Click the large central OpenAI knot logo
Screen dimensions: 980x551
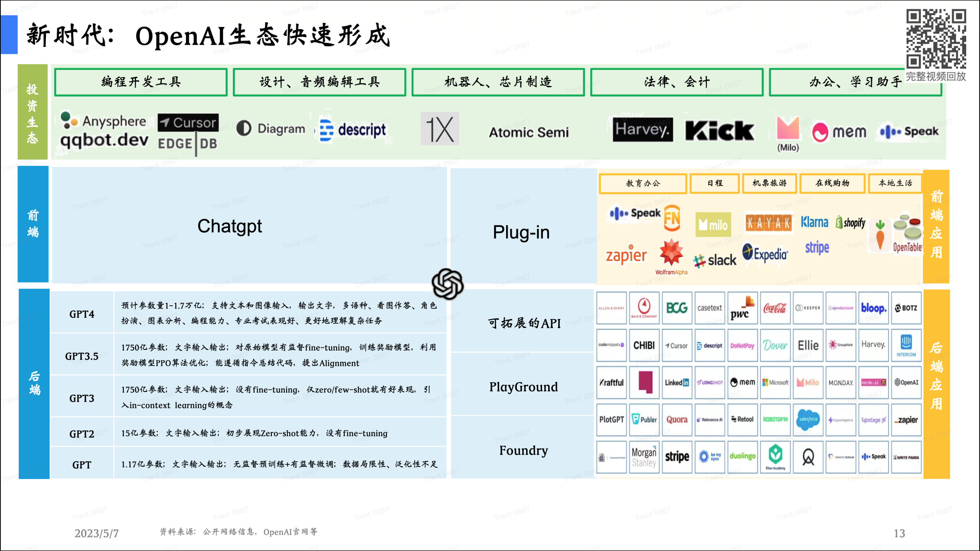[x=448, y=284]
